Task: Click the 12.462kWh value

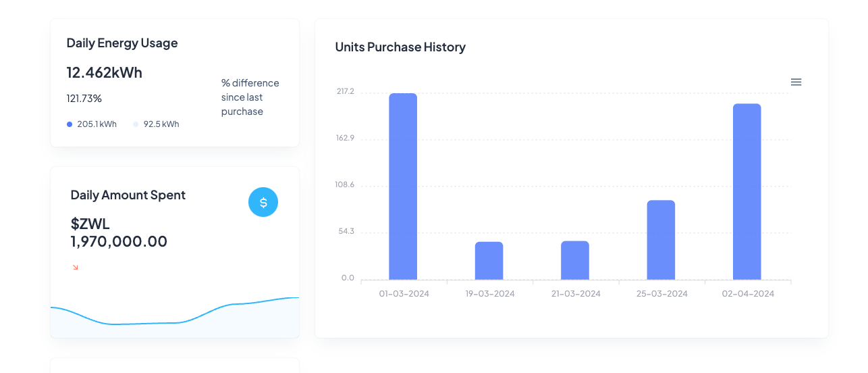Action: pyautogui.click(x=104, y=72)
